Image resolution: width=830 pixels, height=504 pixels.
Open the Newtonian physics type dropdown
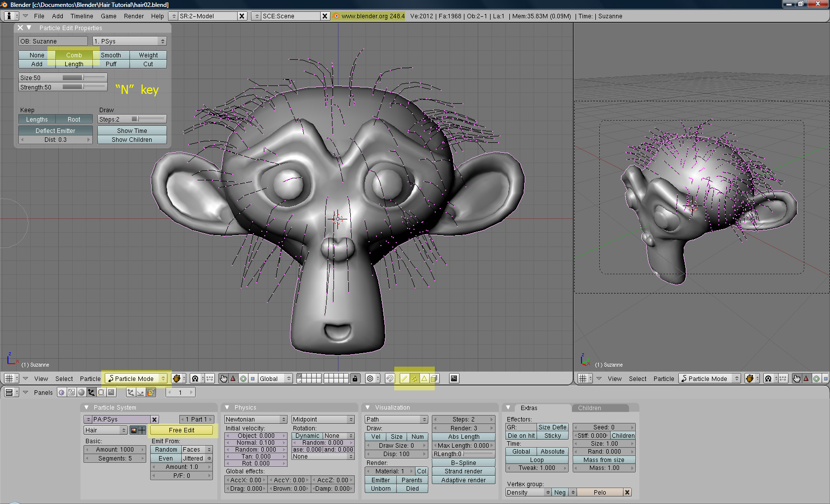[x=255, y=420]
